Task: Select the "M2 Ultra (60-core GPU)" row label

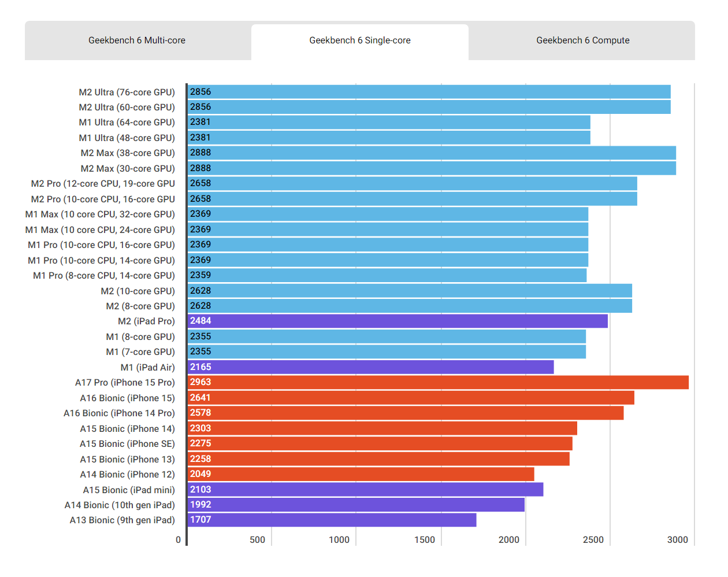Action: point(127,108)
